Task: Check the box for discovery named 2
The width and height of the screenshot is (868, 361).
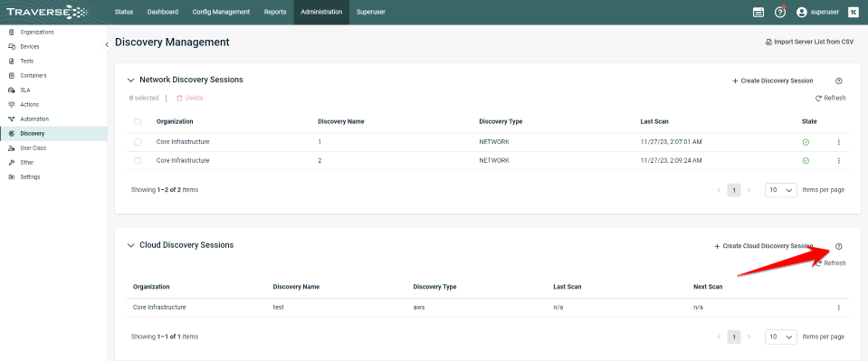Action: [x=138, y=160]
